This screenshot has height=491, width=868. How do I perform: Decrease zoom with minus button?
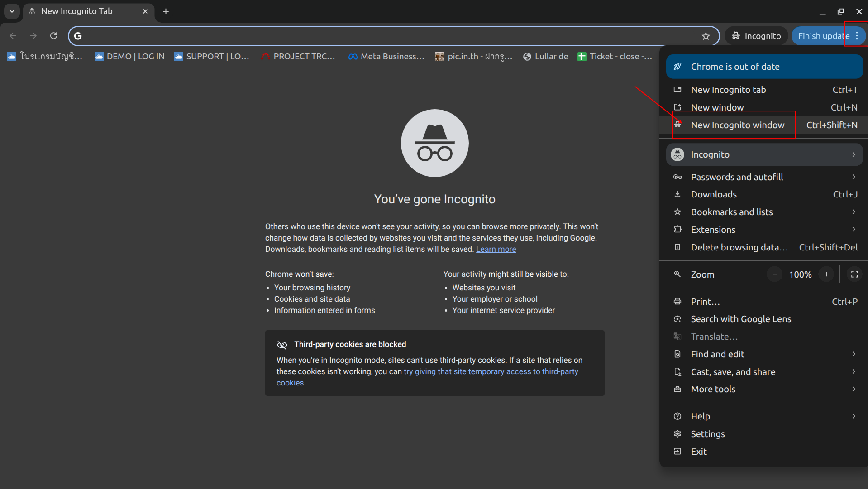(x=774, y=274)
